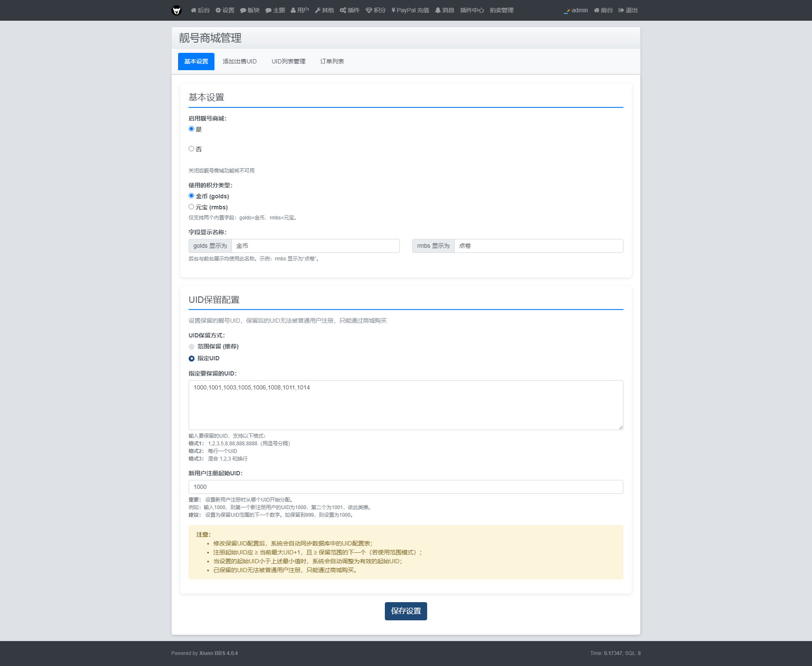This screenshot has width=812, height=666.
Task: Click the Xiuno fox logo icon
Action: (x=176, y=10)
